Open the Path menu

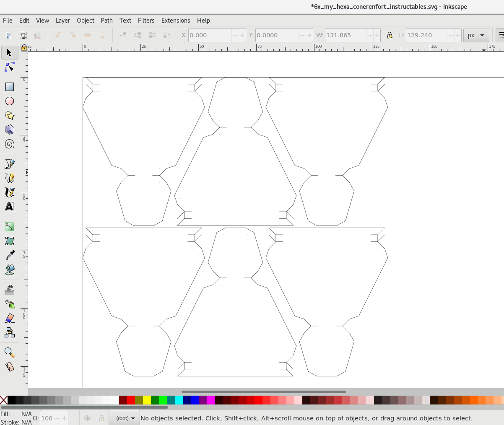[107, 20]
